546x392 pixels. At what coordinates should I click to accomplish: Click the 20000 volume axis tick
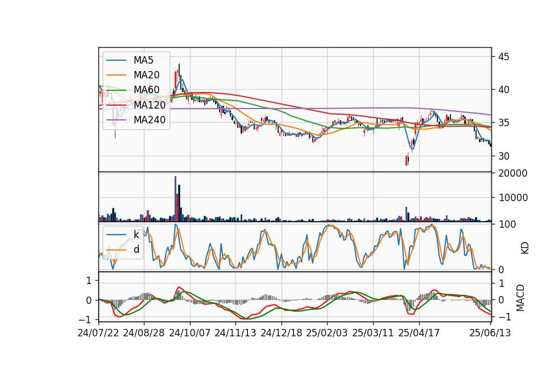click(513, 173)
